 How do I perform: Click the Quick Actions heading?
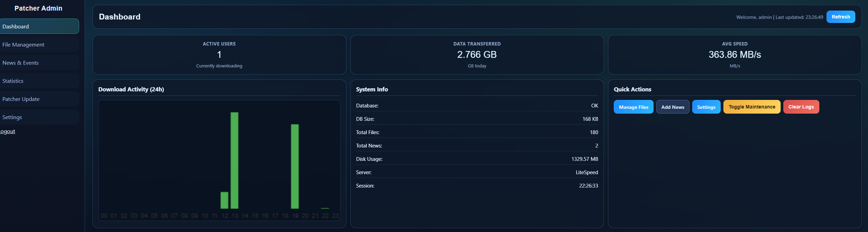632,89
